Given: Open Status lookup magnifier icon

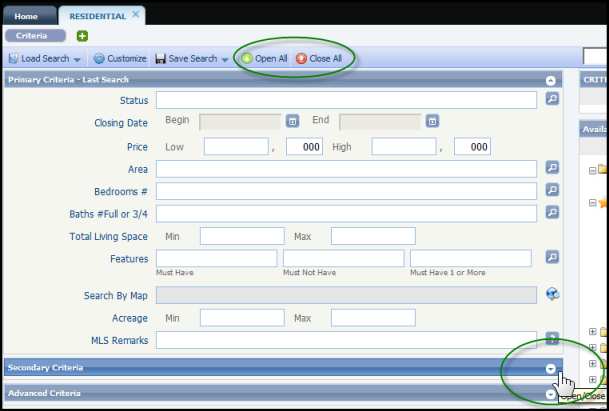Looking at the screenshot, I should pyautogui.click(x=552, y=99).
